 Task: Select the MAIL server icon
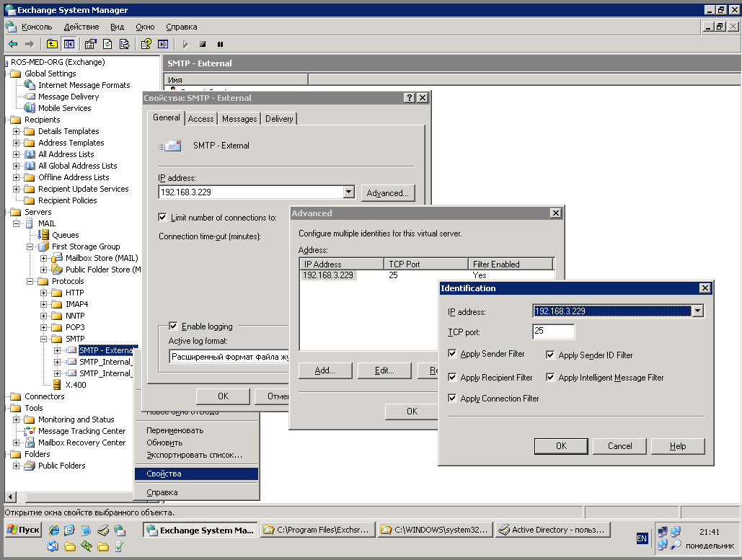(30, 223)
